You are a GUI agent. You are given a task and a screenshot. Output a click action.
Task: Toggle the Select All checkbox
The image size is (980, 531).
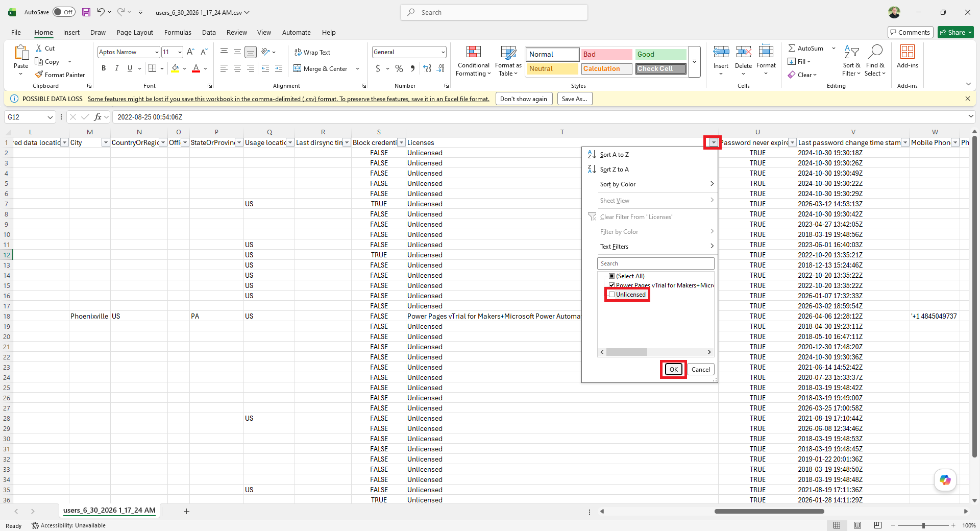coord(611,276)
